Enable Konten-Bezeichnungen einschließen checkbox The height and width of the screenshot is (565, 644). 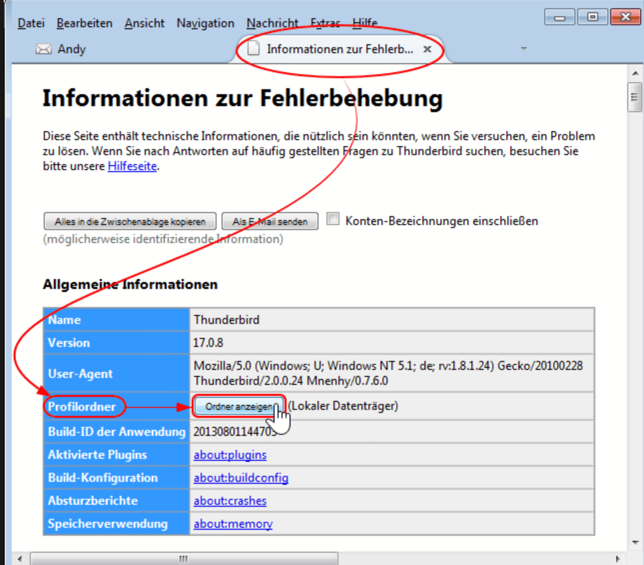333,219
